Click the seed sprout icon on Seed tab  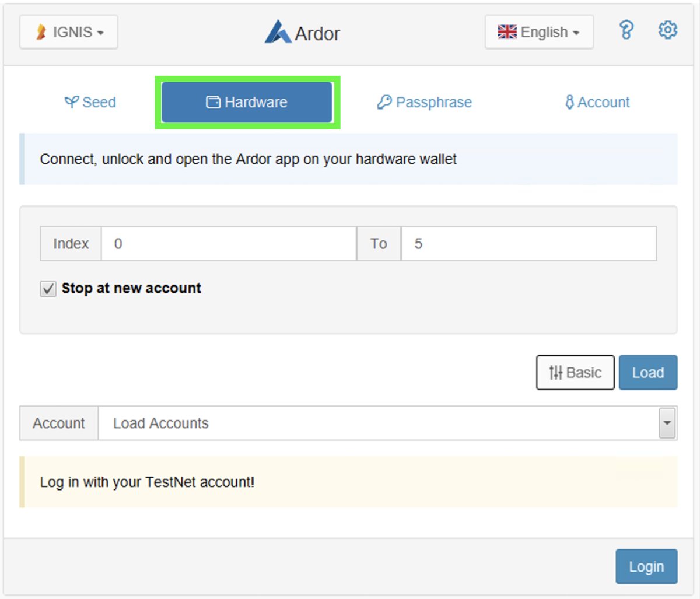72,102
